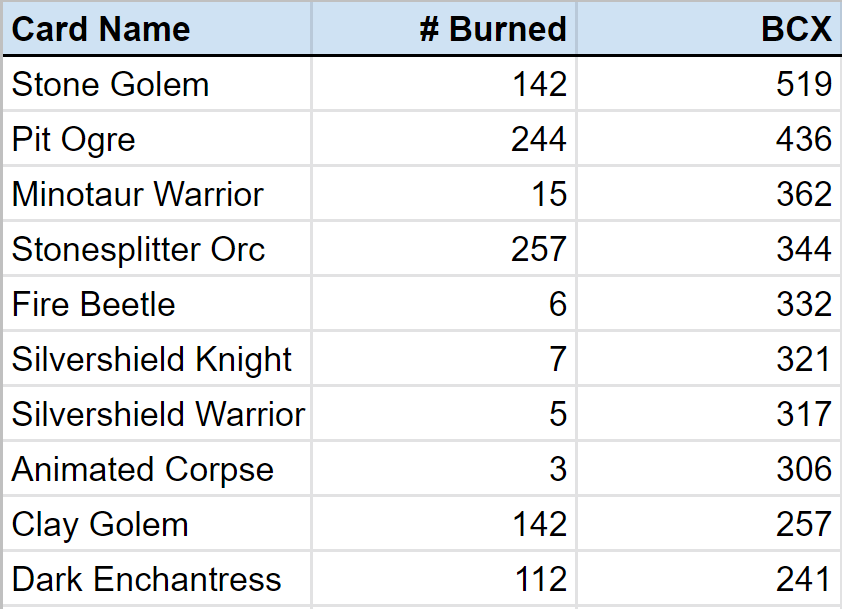This screenshot has height=609, width=842.
Task: Select Stonesplitter Orc's burned value 257
Action: point(539,249)
